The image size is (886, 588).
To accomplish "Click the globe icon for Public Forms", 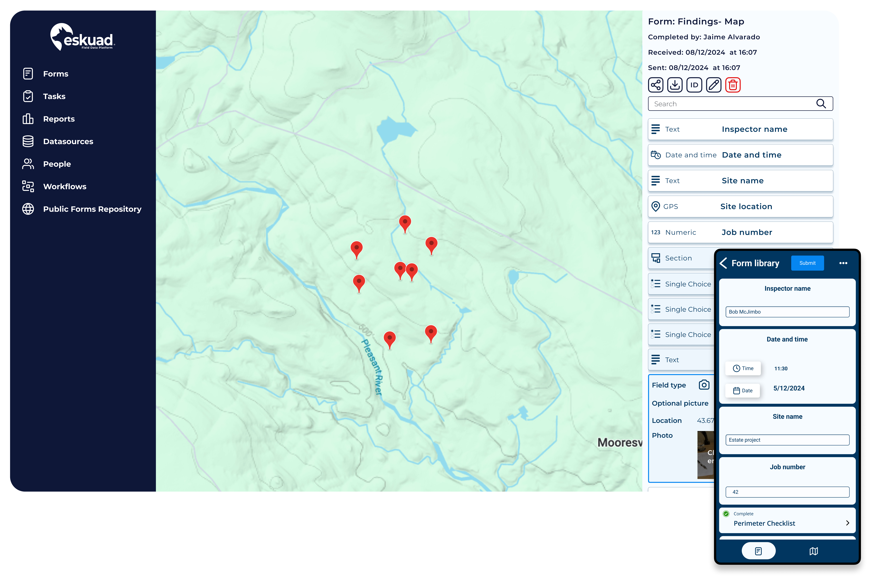I will 28,209.
